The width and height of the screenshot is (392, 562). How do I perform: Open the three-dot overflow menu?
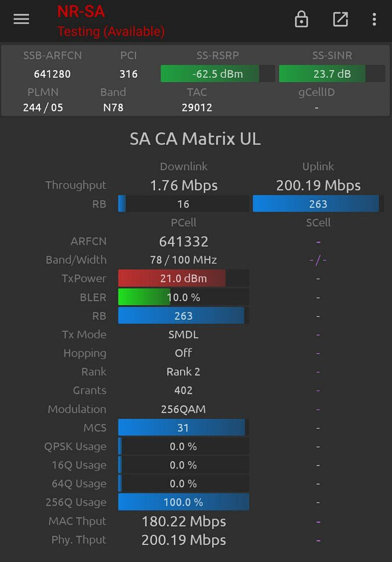click(374, 19)
